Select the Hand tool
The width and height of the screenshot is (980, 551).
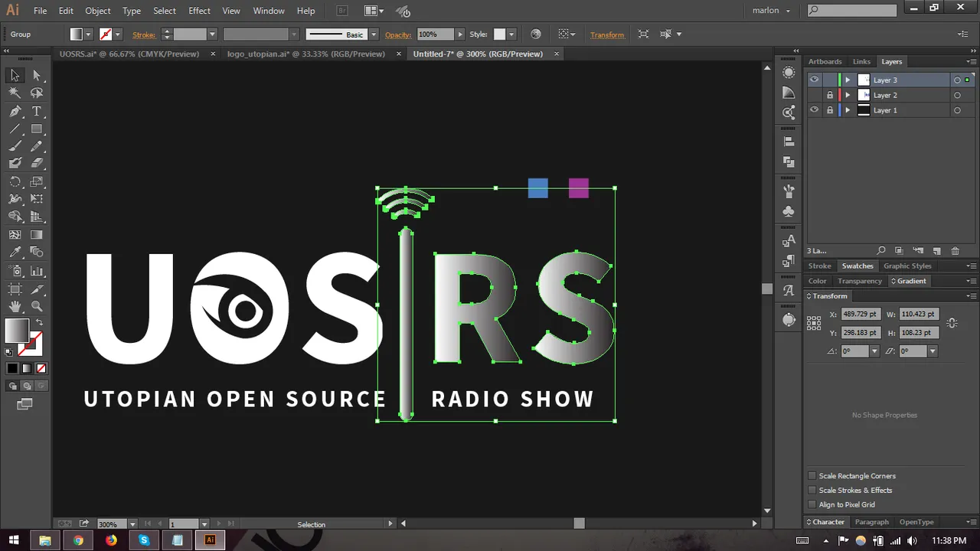(15, 307)
